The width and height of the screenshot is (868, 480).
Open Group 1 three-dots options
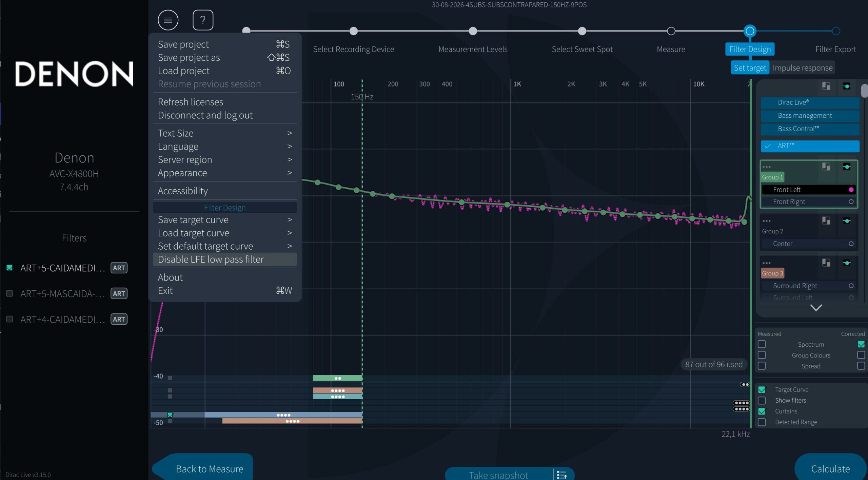coord(767,167)
